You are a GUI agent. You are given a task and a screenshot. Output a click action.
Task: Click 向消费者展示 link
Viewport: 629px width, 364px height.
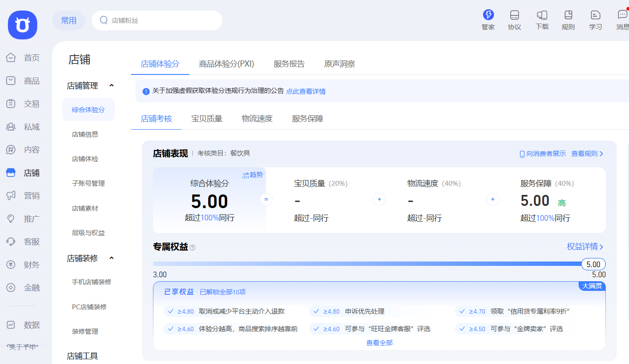[543, 154]
